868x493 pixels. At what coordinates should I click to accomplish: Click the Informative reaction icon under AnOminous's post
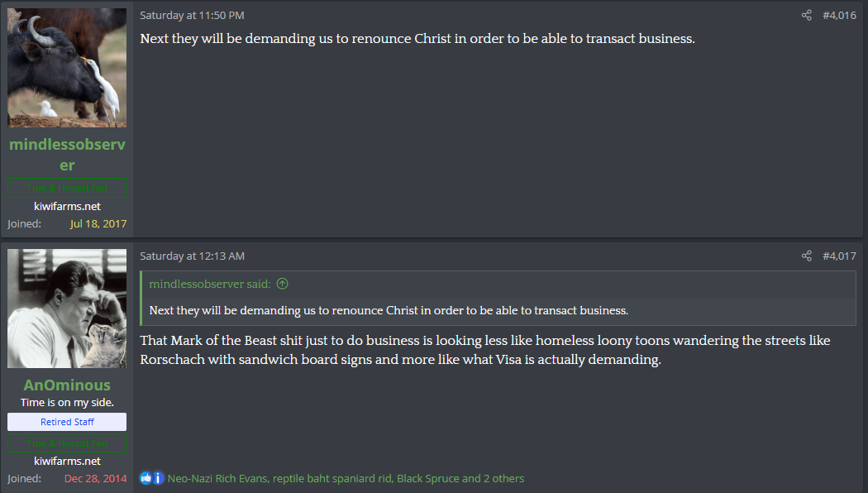point(159,478)
